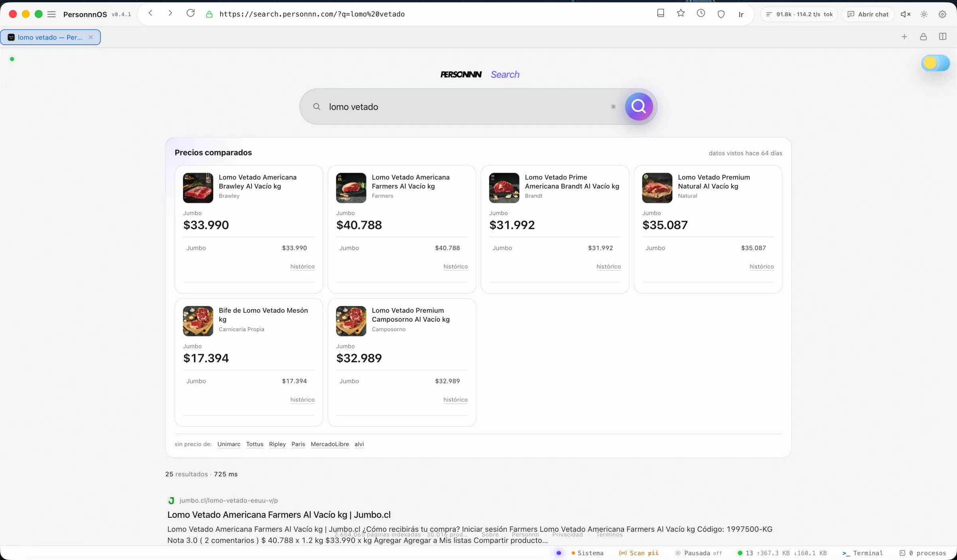
Task: Click the Sistema status bar item
Action: point(587,553)
